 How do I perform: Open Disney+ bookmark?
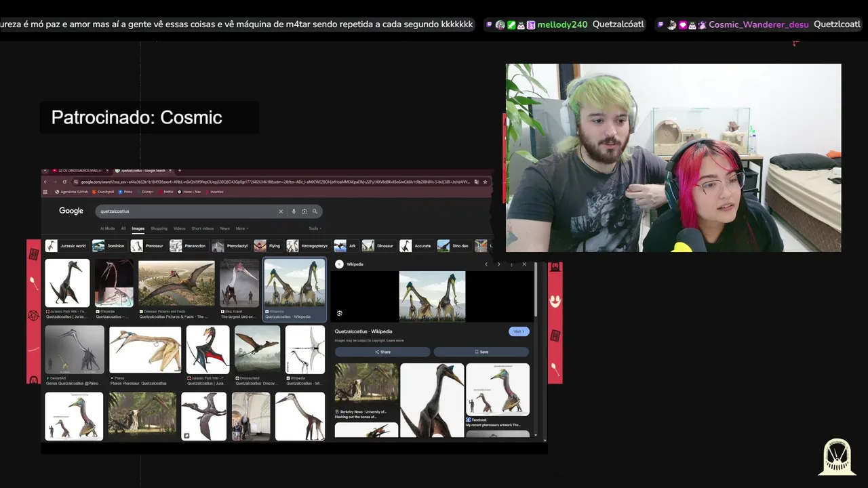click(x=145, y=192)
